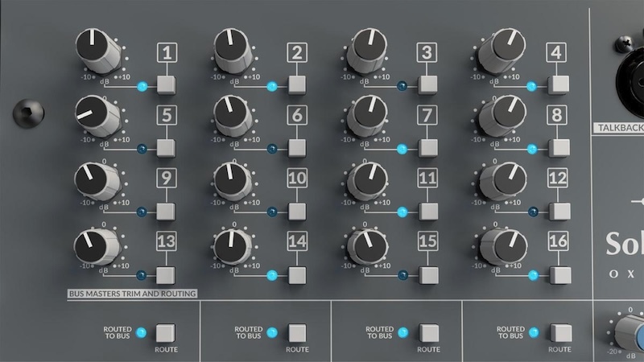Click the trim knob for bus 5
Viewport: 644px width, 362px height.
click(97, 116)
